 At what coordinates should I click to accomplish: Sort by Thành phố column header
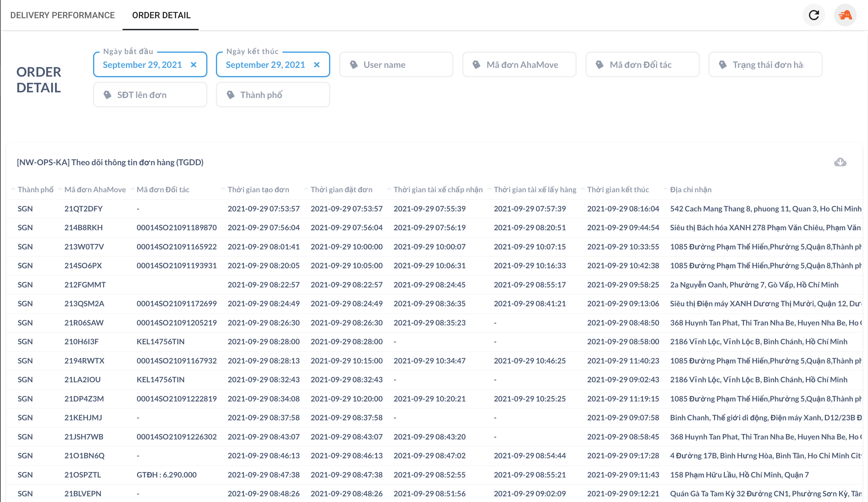[36, 190]
